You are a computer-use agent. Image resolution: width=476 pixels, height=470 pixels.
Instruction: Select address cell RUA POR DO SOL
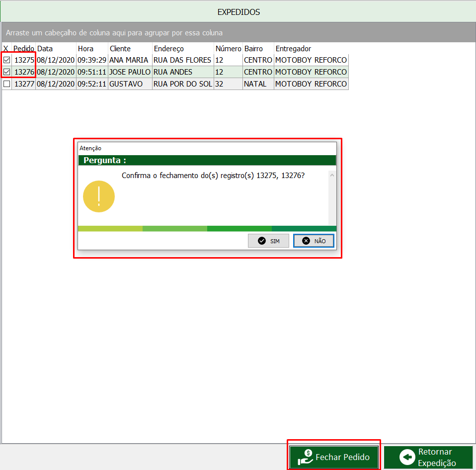point(183,84)
